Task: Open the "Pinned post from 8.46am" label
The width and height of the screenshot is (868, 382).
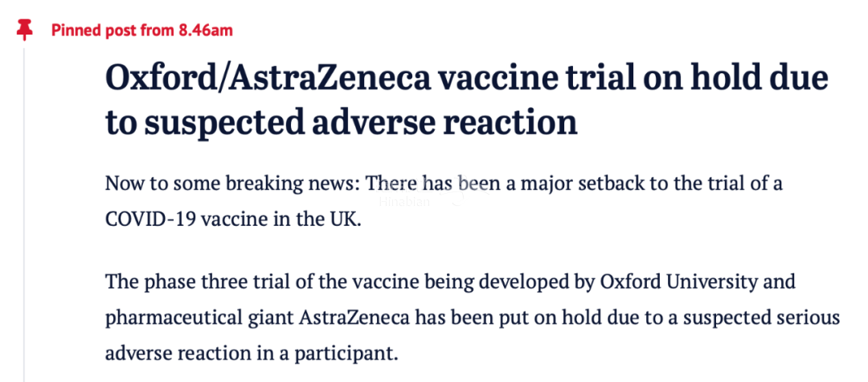Action: click(142, 31)
